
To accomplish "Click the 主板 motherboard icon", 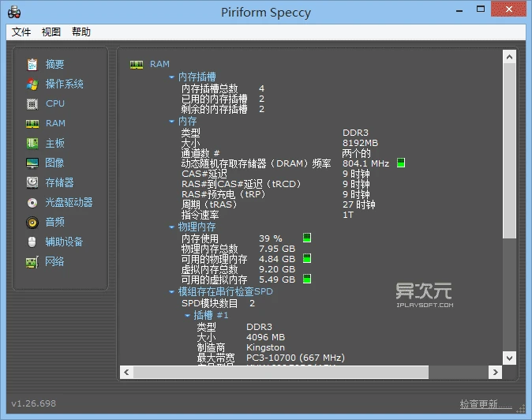I will click(x=32, y=143).
